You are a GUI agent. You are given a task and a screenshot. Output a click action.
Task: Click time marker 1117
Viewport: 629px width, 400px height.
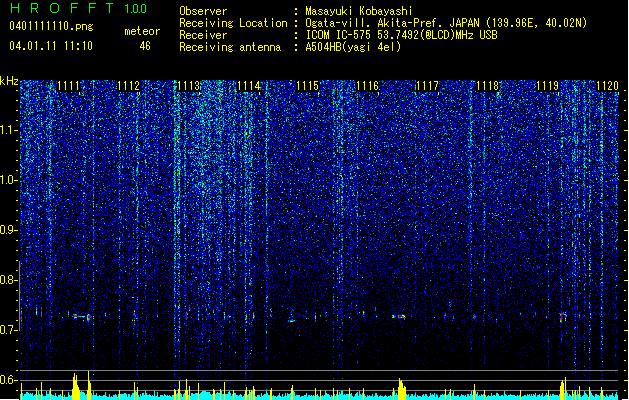(x=428, y=86)
